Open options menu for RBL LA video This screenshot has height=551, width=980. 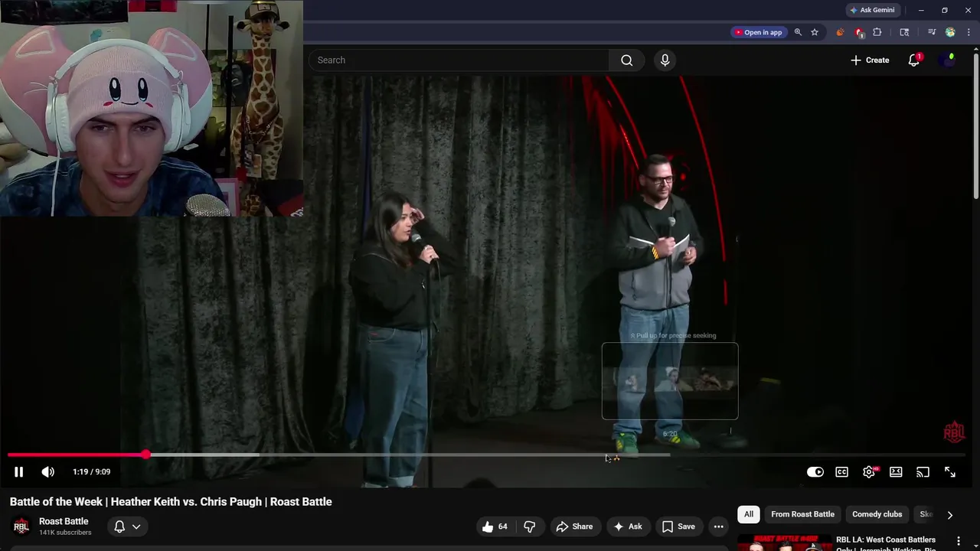point(958,542)
